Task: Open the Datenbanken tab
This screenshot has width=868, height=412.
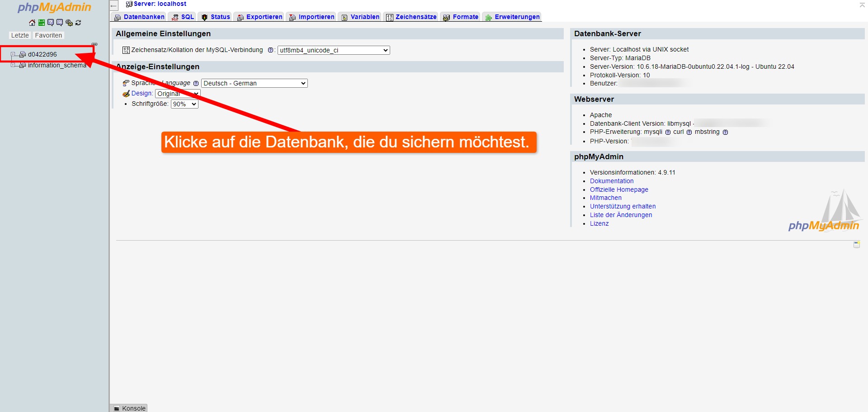Action: [x=139, y=17]
